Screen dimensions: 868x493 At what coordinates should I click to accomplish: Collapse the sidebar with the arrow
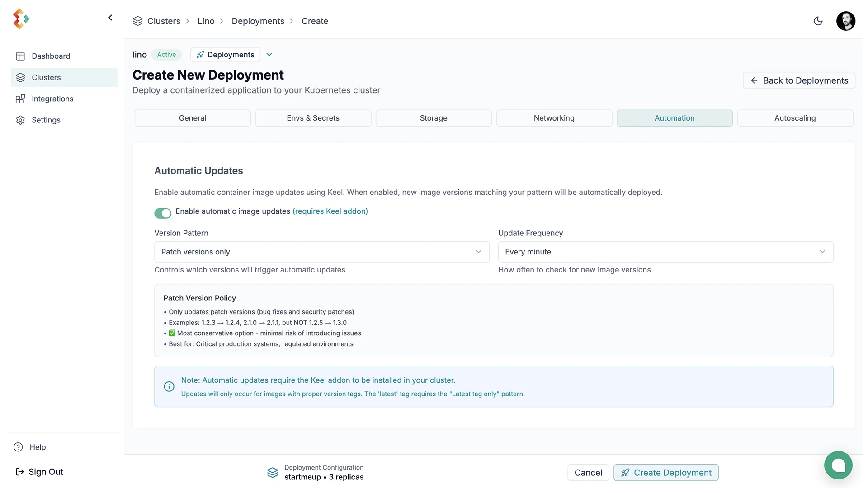pyautogui.click(x=110, y=18)
